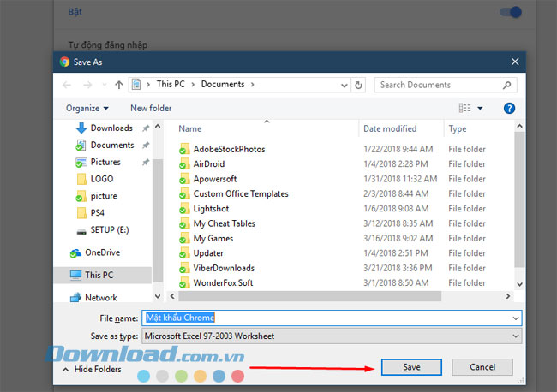The image size is (557, 392).
Task: Select the AirDroid folder
Action: tap(209, 164)
